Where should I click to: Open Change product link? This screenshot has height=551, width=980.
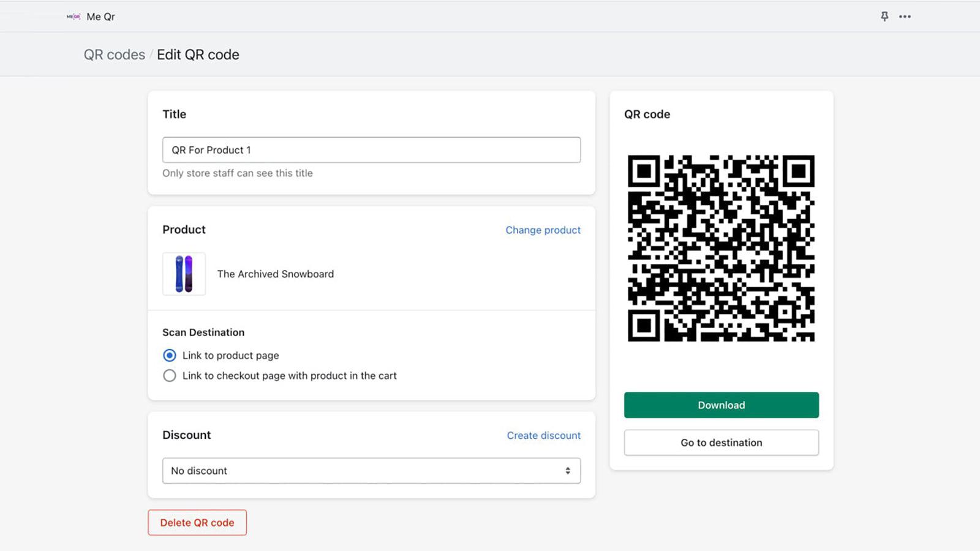coord(543,230)
